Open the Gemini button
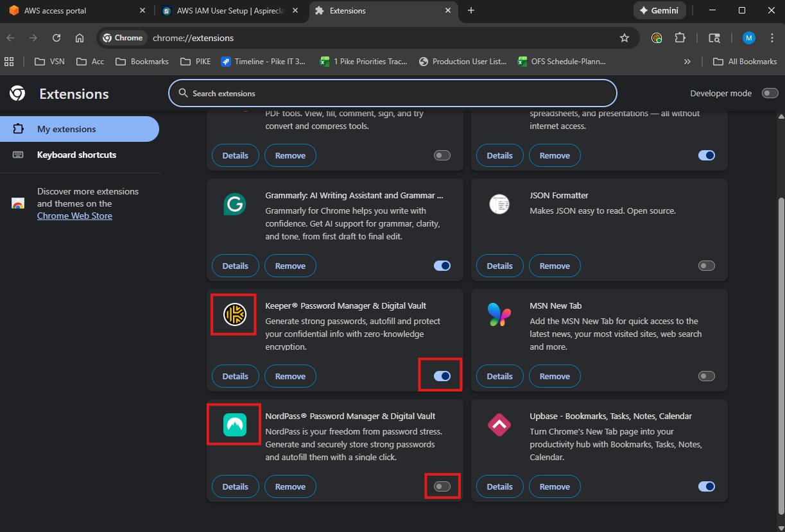Viewport: 785px width, 532px height. [x=660, y=10]
